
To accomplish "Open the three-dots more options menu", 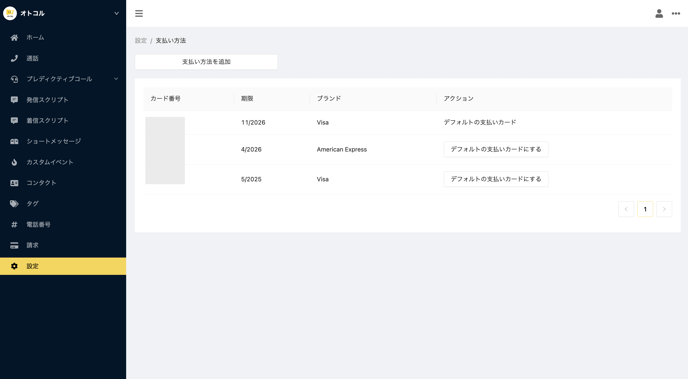I will pos(676,14).
